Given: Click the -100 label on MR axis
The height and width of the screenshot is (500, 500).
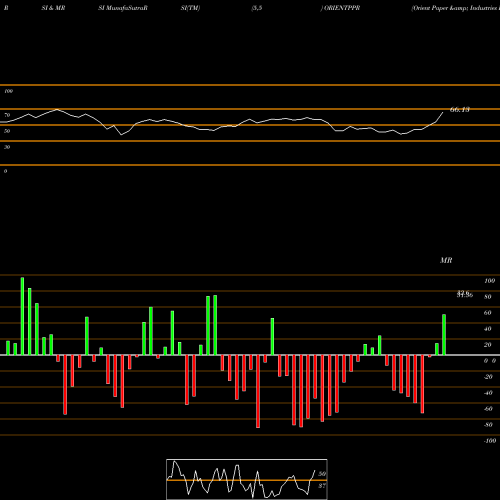Looking at the screenshot, I should [490, 441].
